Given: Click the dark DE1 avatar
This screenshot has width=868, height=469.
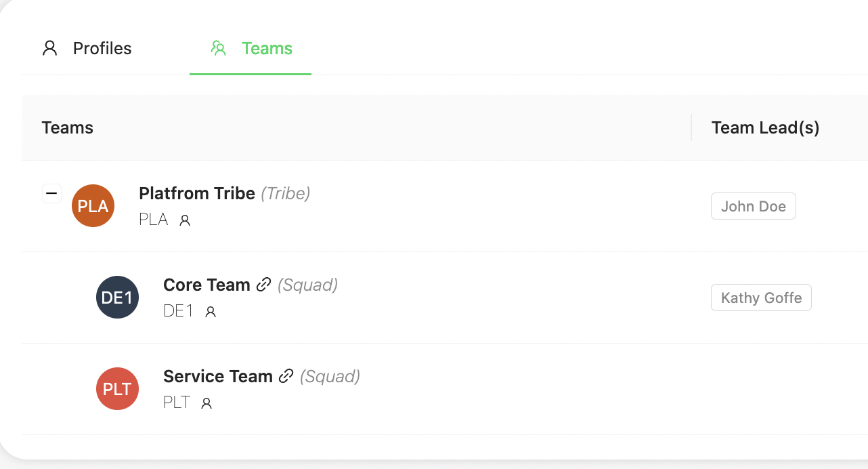Looking at the screenshot, I should [x=118, y=298].
